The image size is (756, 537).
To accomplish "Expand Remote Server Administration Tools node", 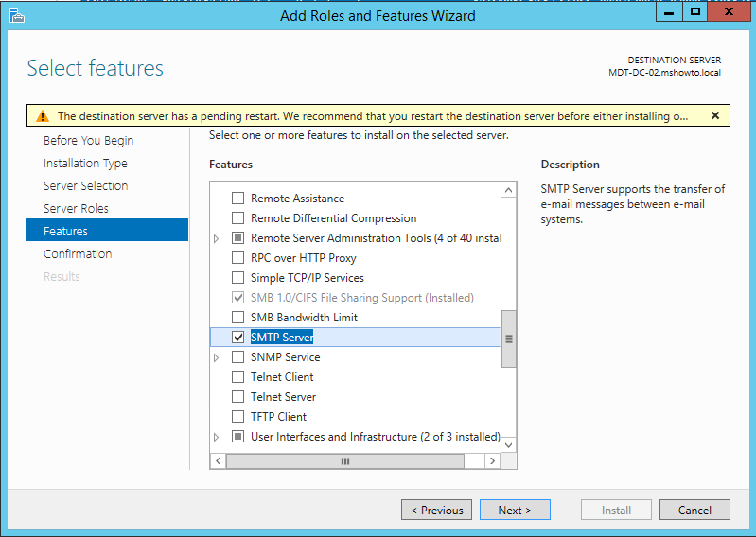I will point(216,238).
